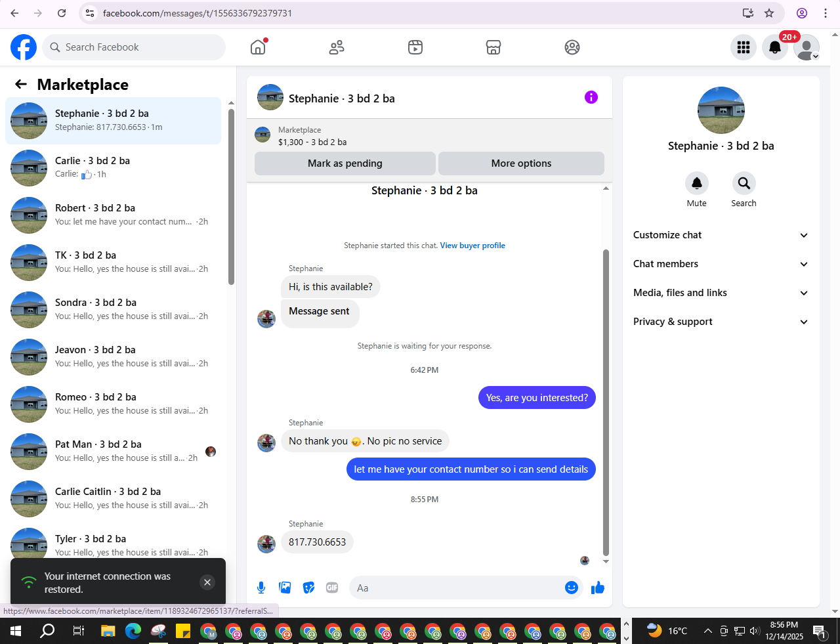This screenshot has height=644, width=840.
Task: Click the Search Facebook field
Action: 135,47
